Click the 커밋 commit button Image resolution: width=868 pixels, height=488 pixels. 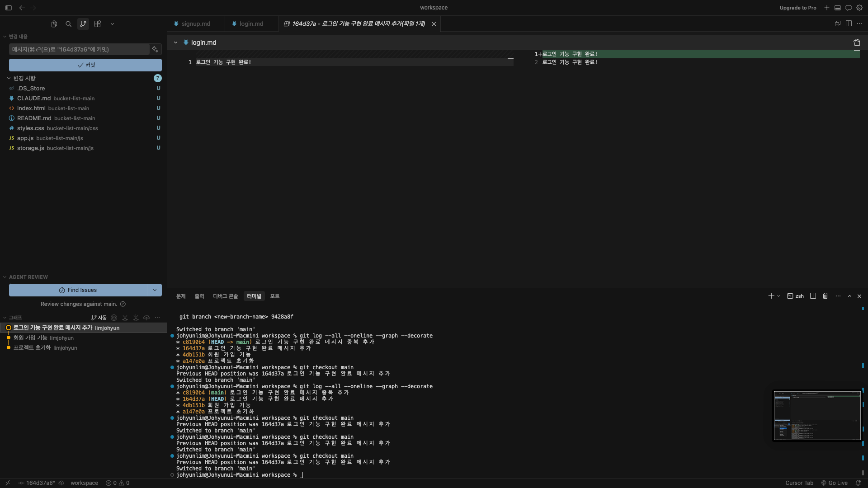85,65
